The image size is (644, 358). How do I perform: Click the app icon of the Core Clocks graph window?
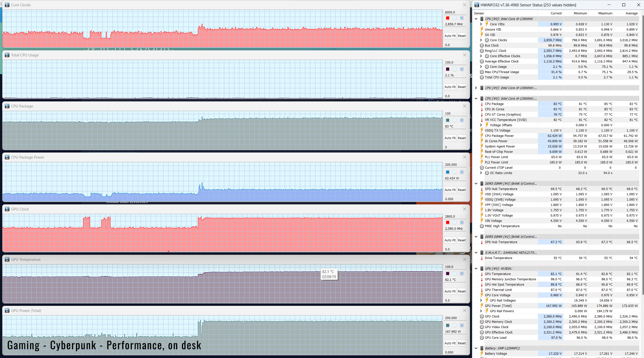click(x=7, y=5)
